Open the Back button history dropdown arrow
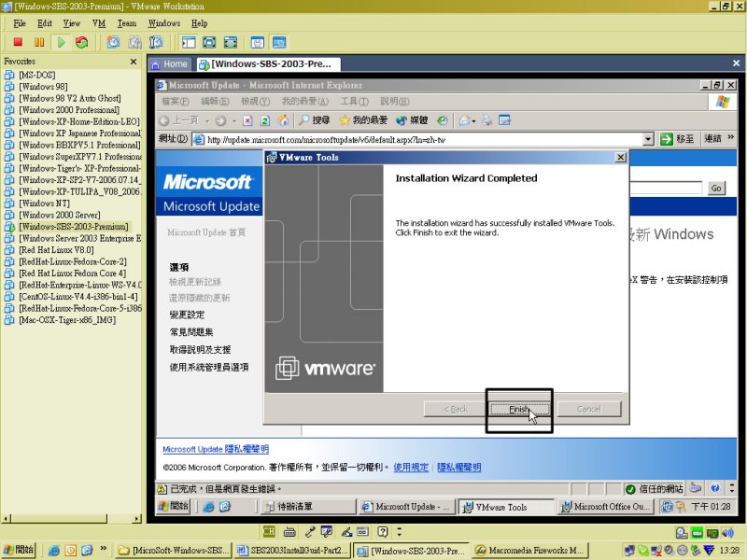 tap(207, 121)
